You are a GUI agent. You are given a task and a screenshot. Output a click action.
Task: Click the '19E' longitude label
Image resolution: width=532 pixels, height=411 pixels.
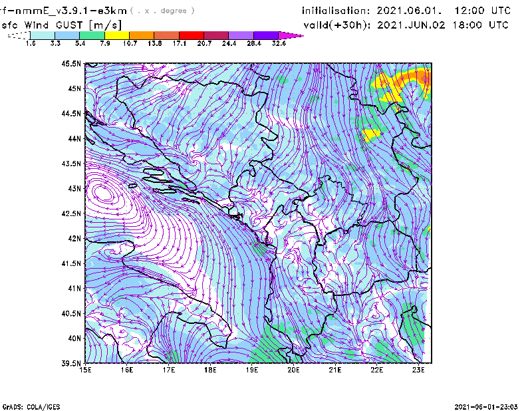click(252, 370)
